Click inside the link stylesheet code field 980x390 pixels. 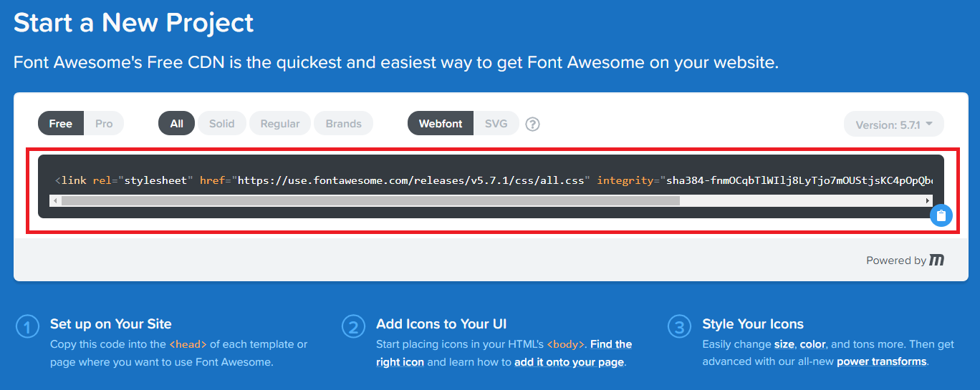pos(491,180)
